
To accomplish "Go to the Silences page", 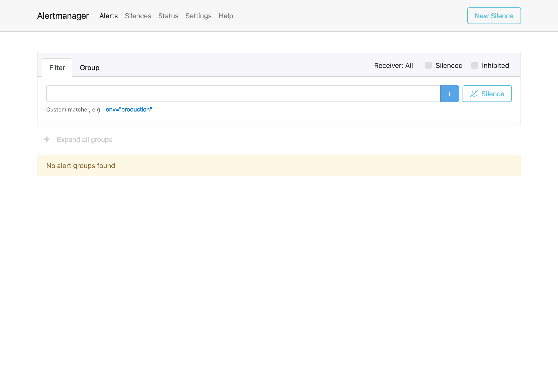I will 138,16.
